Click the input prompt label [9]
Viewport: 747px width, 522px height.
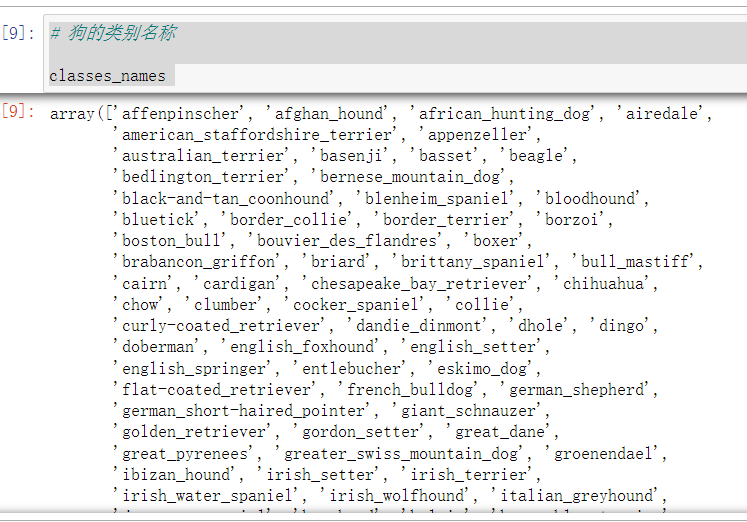pyautogui.click(x=18, y=33)
